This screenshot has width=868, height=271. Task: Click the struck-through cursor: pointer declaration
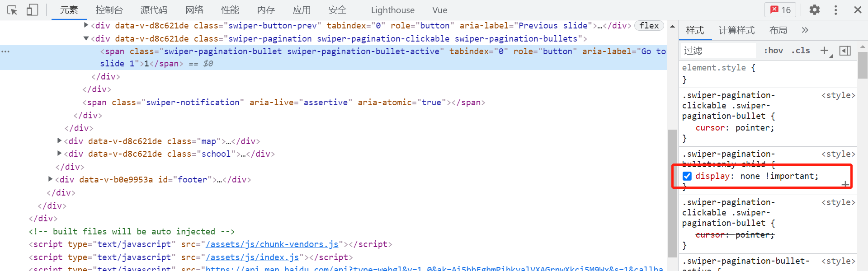coord(735,235)
